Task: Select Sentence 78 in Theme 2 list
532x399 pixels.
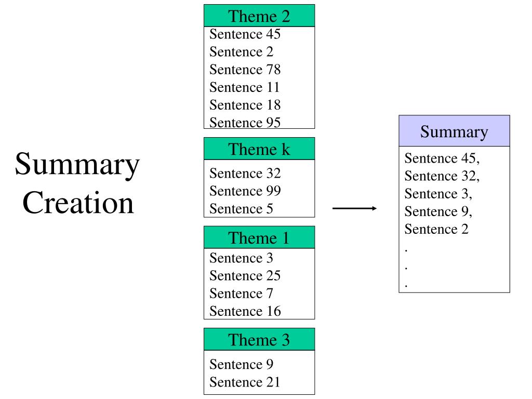Action: coord(245,70)
